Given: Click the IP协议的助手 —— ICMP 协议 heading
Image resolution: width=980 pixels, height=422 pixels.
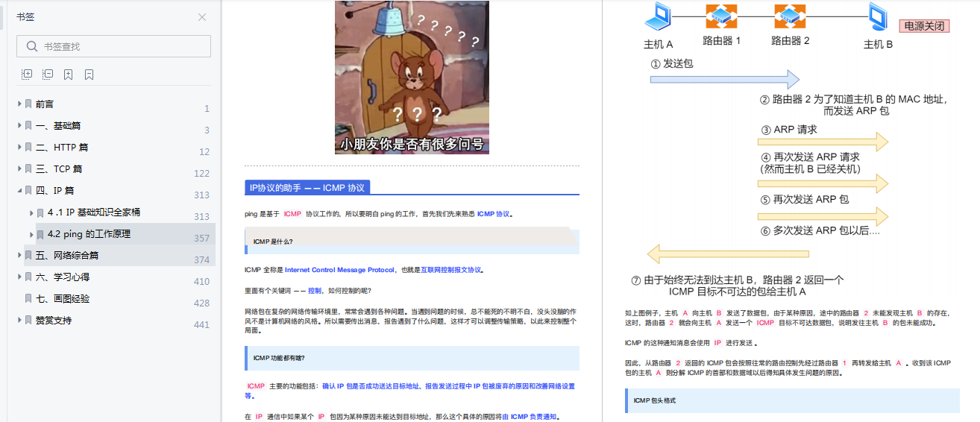Looking at the screenshot, I should pyautogui.click(x=307, y=187).
